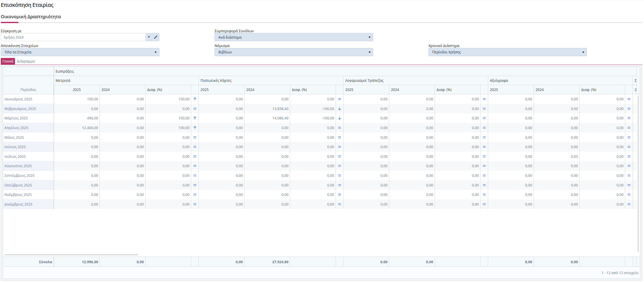
Task: Click the Εισπράξεις header band
Action: click(x=345, y=71)
